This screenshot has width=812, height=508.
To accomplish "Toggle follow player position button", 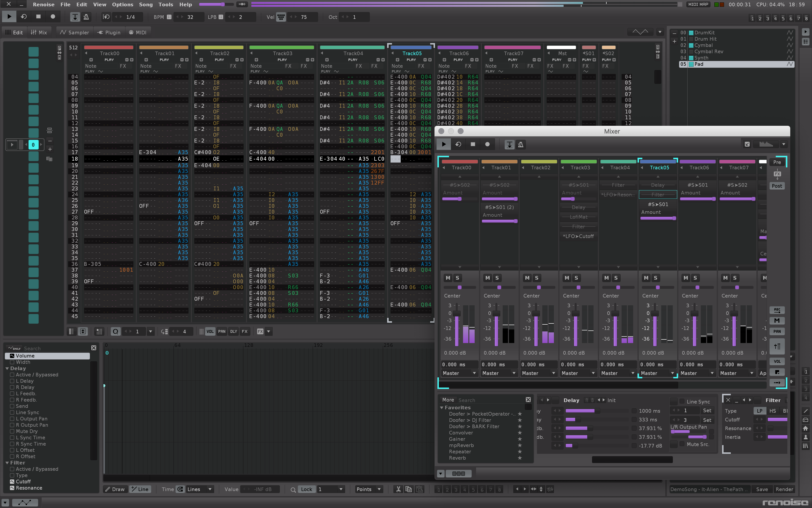I will tap(75, 17).
